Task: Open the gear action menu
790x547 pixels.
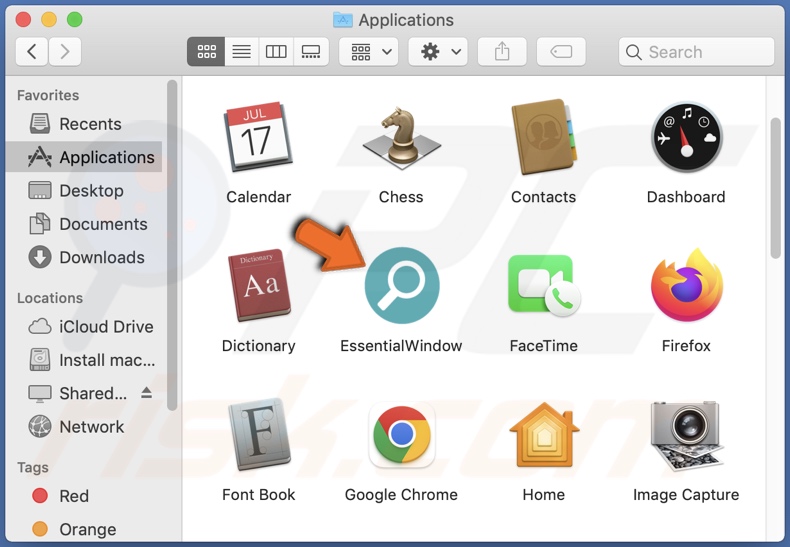Action: (438, 51)
